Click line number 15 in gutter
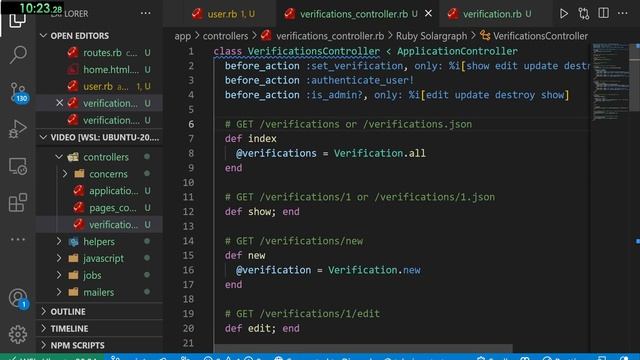640x360 pixels. click(x=188, y=256)
